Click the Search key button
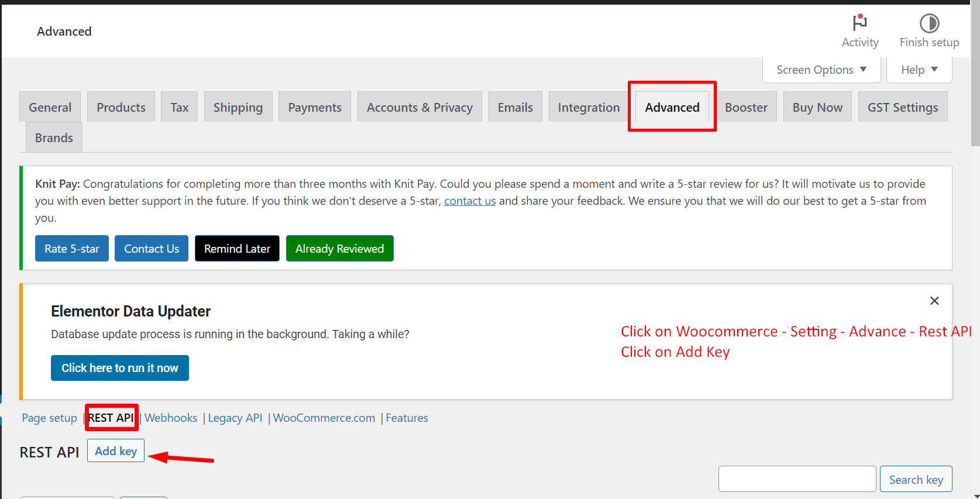980x499 pixels. pyautogui.click(x=916, y=480)
